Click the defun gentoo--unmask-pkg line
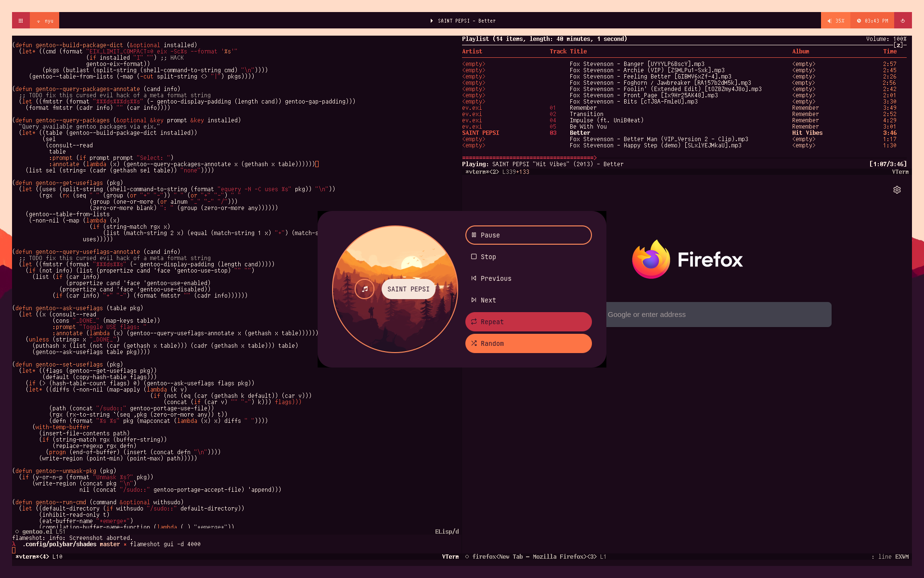 (x=64, y=471)
